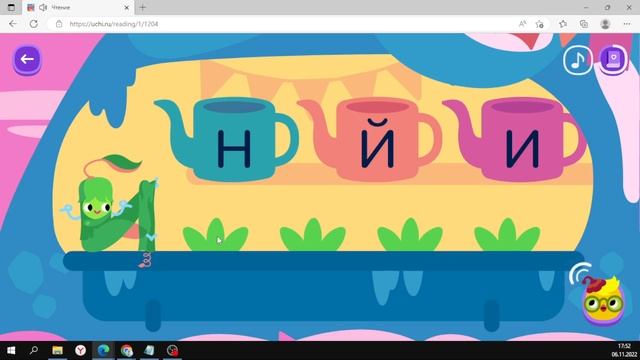Open the Чтение browser tab
The image size is (640, 360).
[78, 7]
